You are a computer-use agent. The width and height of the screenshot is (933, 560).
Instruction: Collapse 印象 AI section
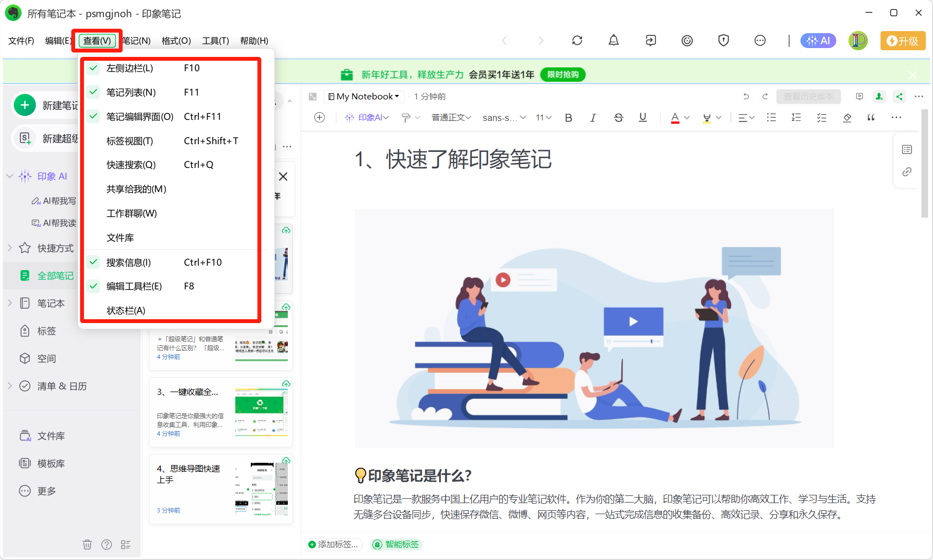pyautogui.click(x=9, y=176)
